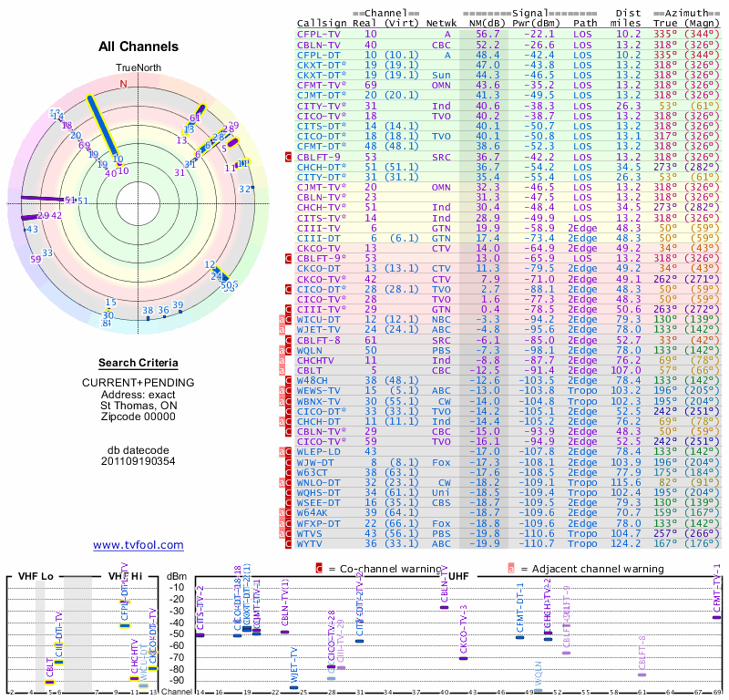Click the Callsign column header
729x700 pixels.
point(322,24)
